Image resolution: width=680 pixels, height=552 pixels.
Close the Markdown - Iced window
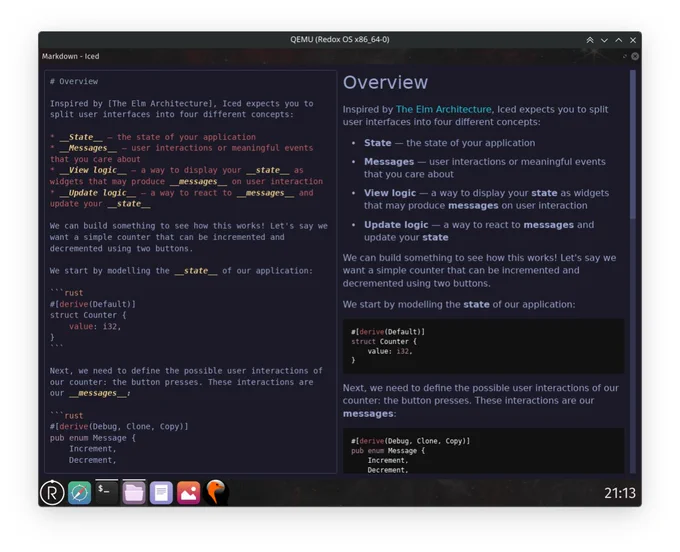(635, 56)
